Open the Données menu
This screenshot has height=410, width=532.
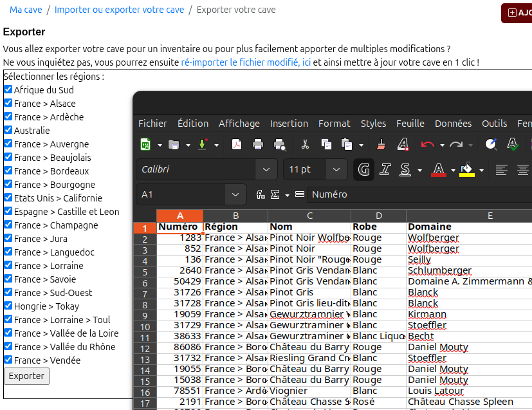pos(453,124)
